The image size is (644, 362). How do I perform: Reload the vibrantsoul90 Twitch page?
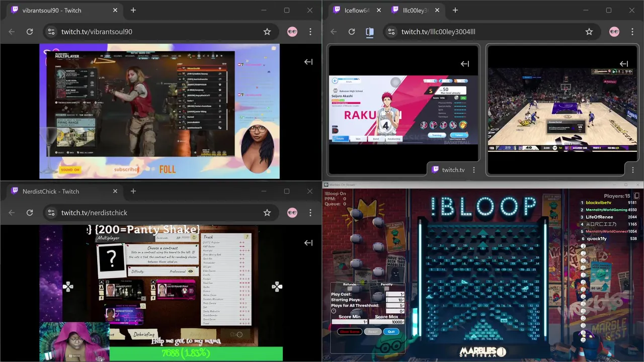click(x=30, y=32)
